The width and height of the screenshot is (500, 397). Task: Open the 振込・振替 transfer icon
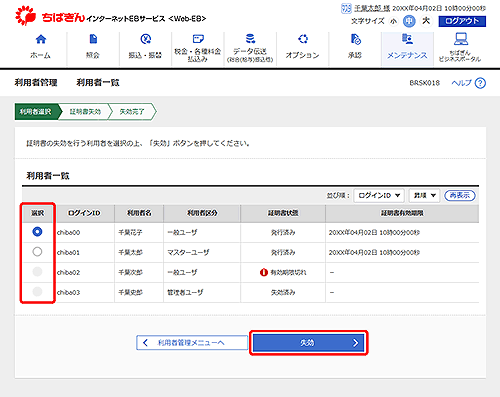(146, 39)
